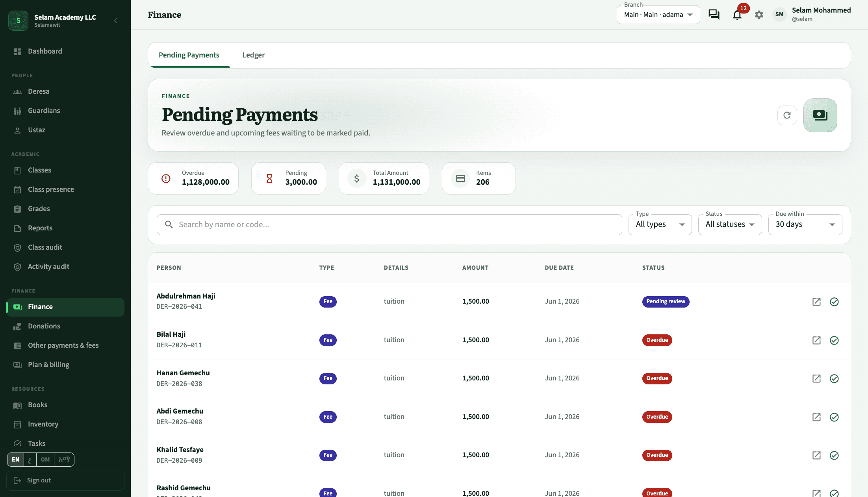Open Abdulrehman Haji's payment record

(x=816, y=302)
